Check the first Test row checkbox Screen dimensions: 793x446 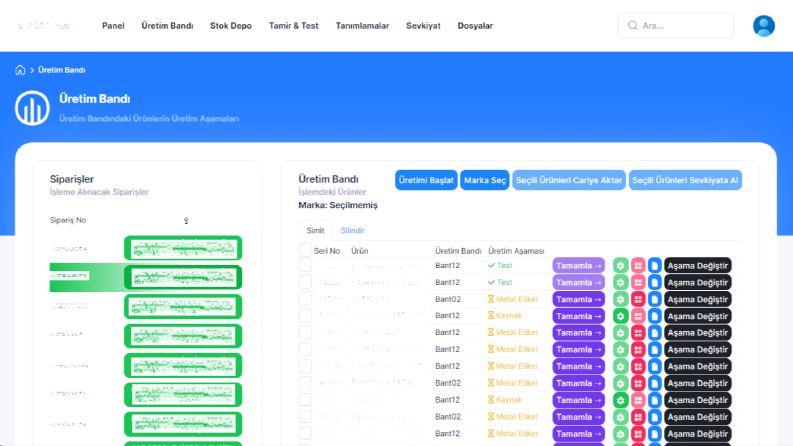[x=305, y=265]
